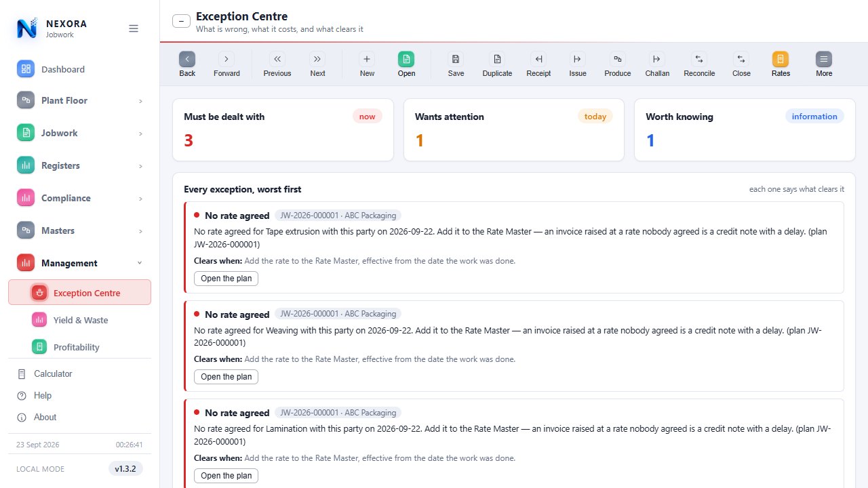The width and height of the screenshot is (868, 488).
Task: Click the Close toolbar icon
Action: (741, 59)
